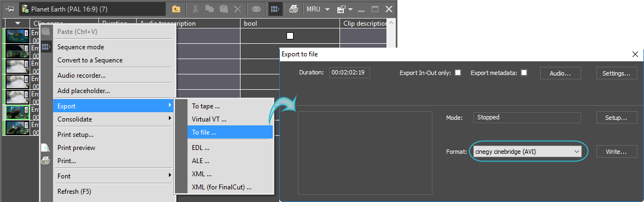Select XML ... export option
Image resolution: width=644 pixels, height=202 pixels.
(230, 174)
